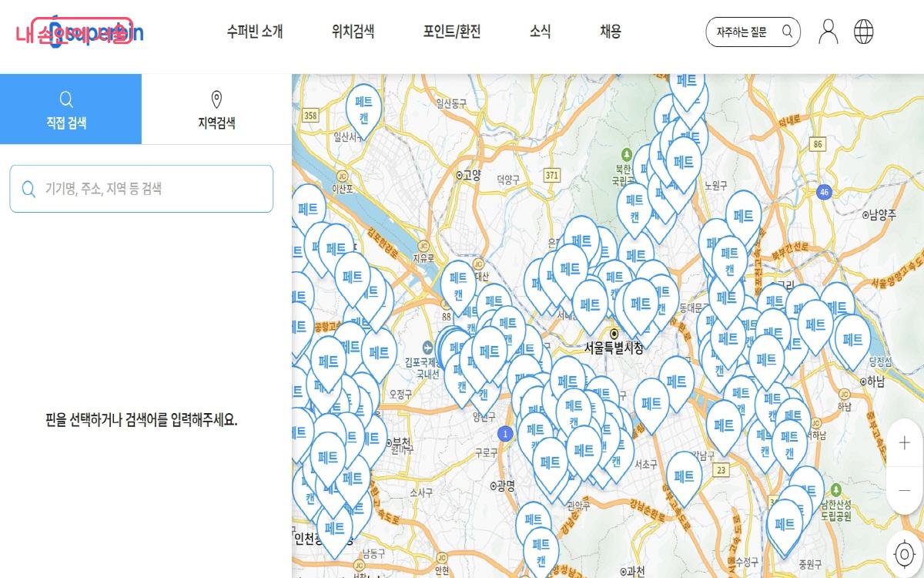Switch to the 지역검색 tab
924x578 pixels.
[x=216, y=109]
